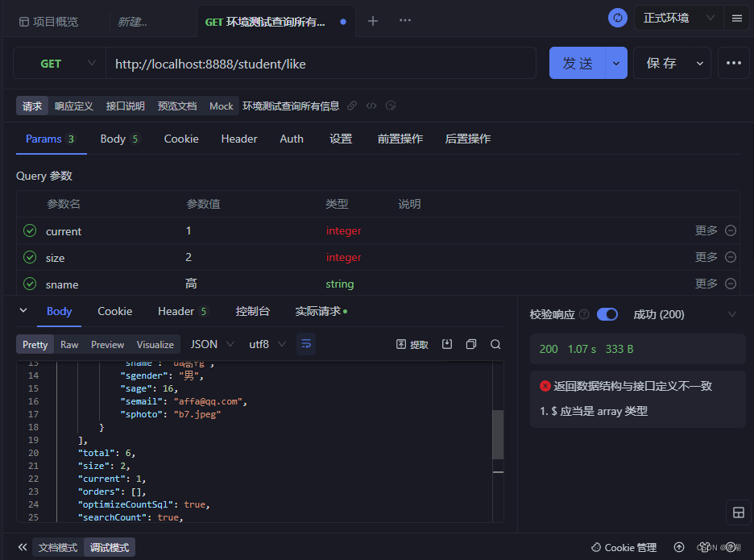Open the request Cookie tab

[x=181, y=139]
